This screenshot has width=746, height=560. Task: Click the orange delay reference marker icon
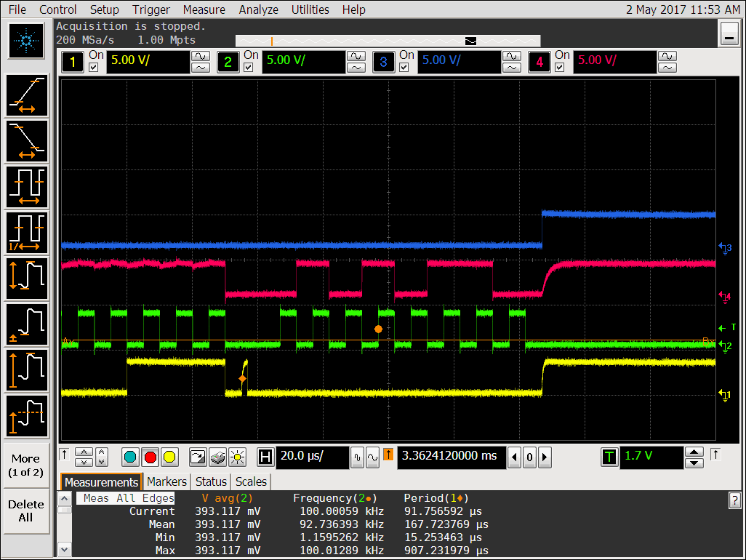click(388, 455)
